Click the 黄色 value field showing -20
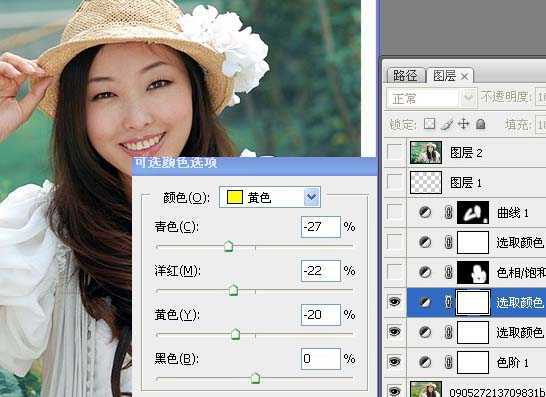546x397 pixels. [321, 315]
